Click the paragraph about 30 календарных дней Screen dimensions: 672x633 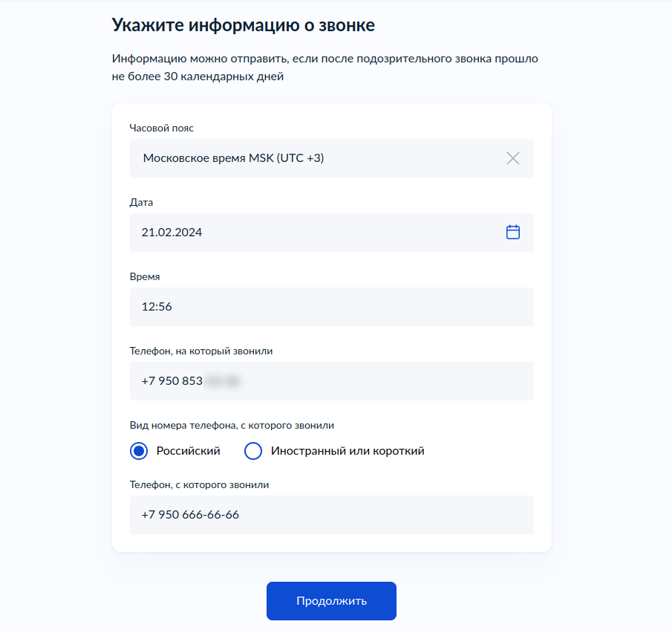(324, 68)
